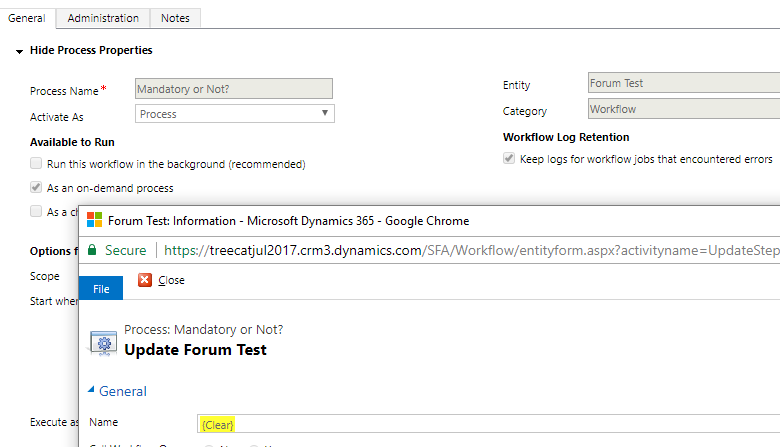Toggle As an on-demand process checkbox

click(36, 187)
